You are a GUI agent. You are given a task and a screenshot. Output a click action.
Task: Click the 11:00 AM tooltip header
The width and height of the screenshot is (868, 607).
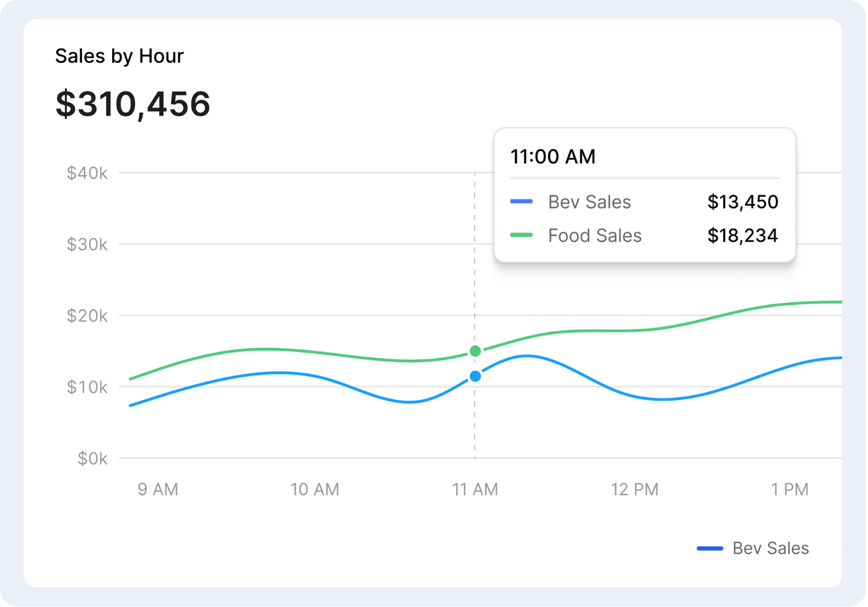[x=553, y=157]
